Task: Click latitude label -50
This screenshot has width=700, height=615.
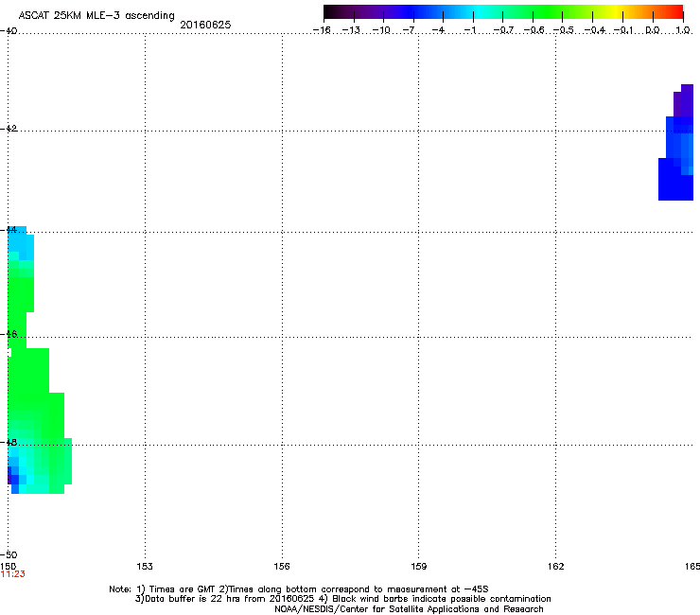Action: (9, 554)
